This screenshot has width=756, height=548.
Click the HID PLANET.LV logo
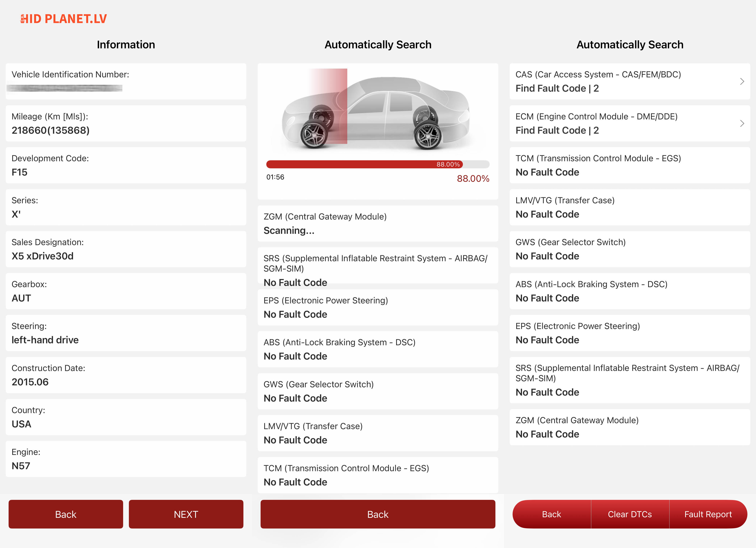pyautogui.click(x=63, y=19)
